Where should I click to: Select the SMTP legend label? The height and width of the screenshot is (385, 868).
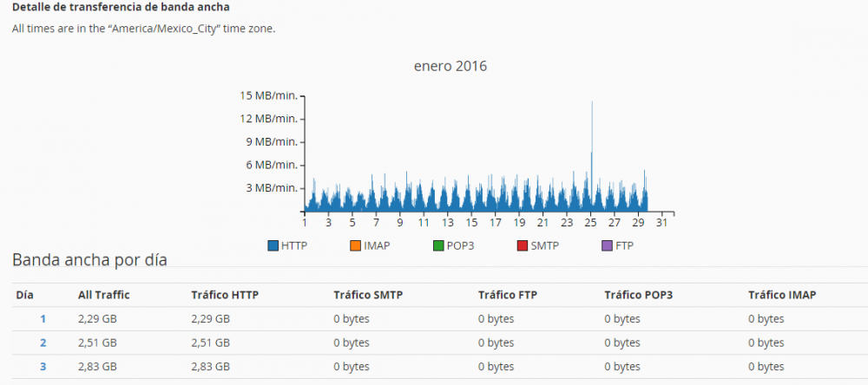[x=544, y=245]
